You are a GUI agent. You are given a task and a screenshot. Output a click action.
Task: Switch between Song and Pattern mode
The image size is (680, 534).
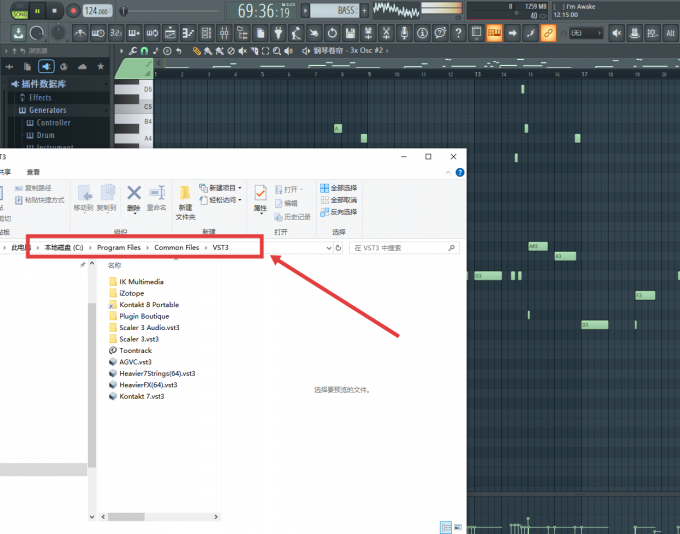click(20, 10)
